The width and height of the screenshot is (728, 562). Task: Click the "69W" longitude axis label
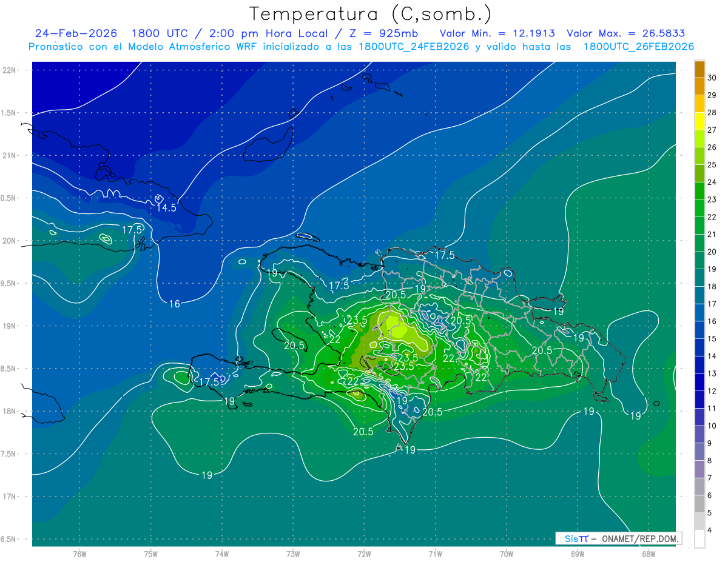pyautogui.click(x=578, y=554)
